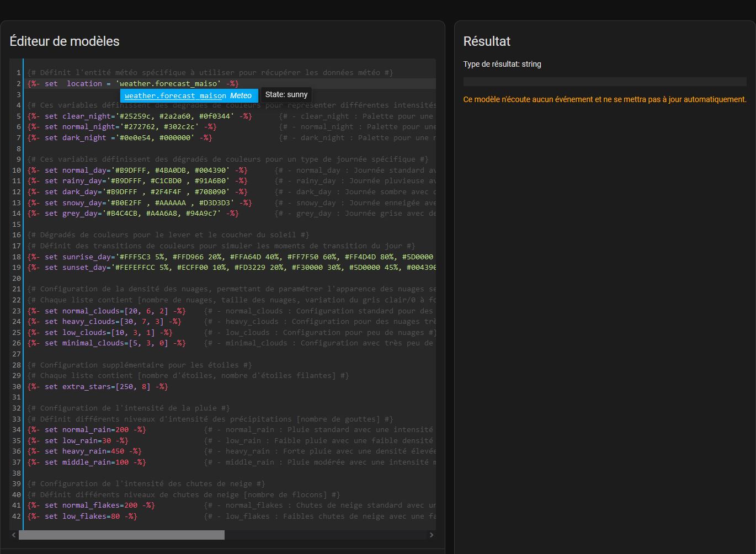
Task: Click the 'State: sunny' tooltip
Action: tap(286, 95)
